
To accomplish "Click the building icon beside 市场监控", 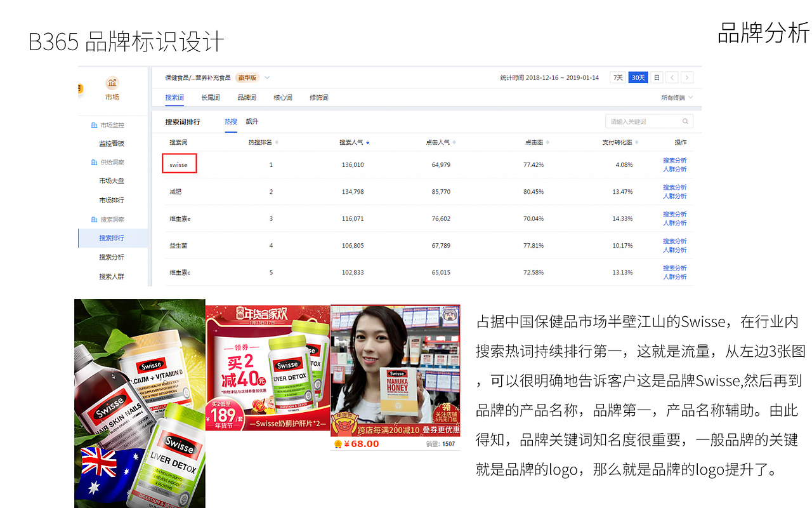I will click(x=94, y=126).
